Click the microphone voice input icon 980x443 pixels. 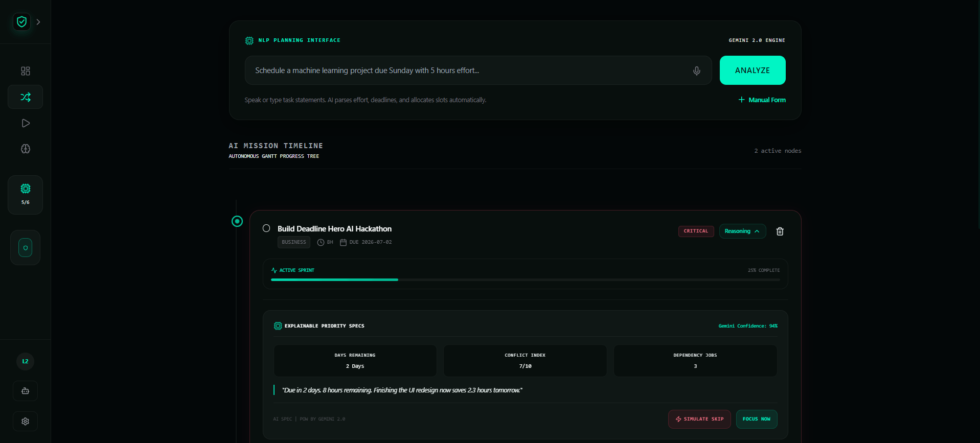(696, 71)
